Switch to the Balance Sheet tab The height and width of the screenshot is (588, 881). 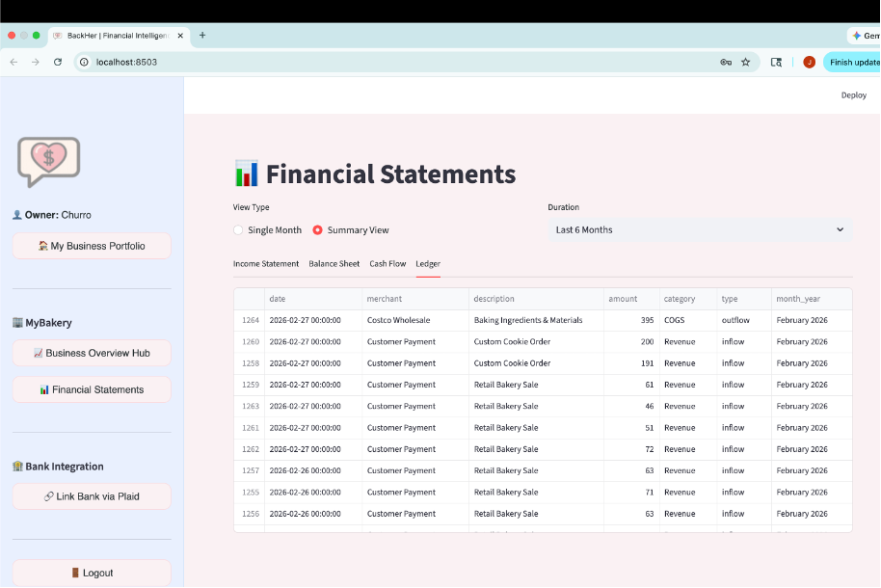[x=334, y=264]
